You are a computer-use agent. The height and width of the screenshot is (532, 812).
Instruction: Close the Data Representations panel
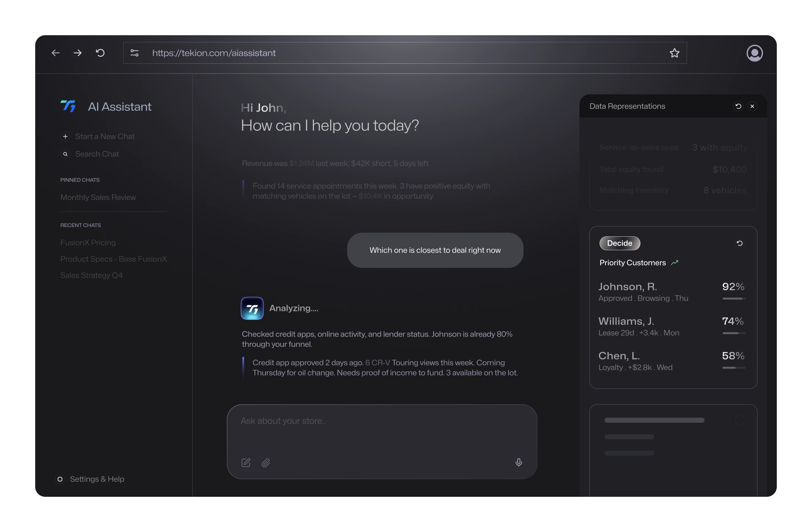click(752, 106)
